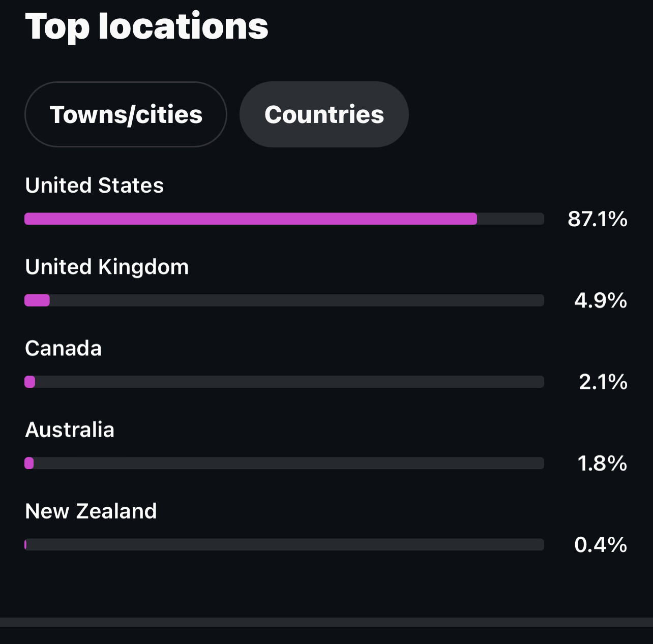Click empty gray end of United States bar
653x644 pixels.
tap(511, 219)
